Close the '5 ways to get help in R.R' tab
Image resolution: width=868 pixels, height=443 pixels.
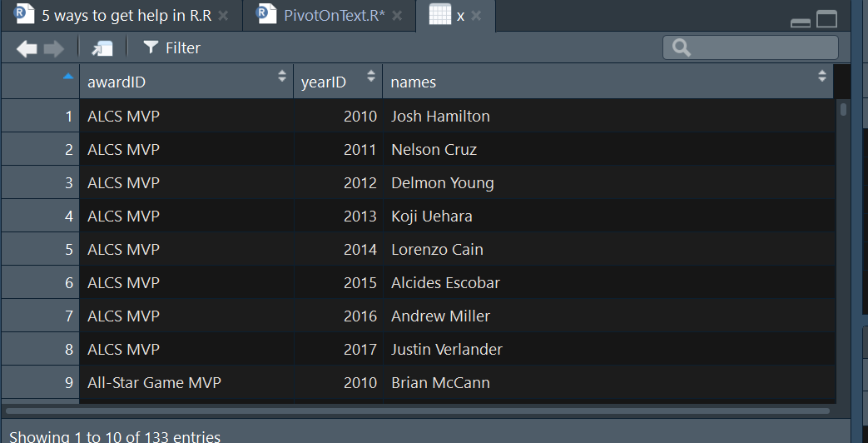click(223, 16)
